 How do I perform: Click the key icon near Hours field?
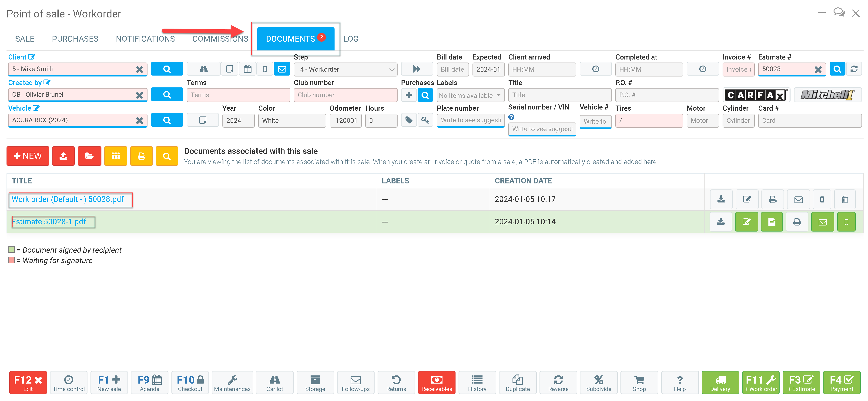coord(425,120)
